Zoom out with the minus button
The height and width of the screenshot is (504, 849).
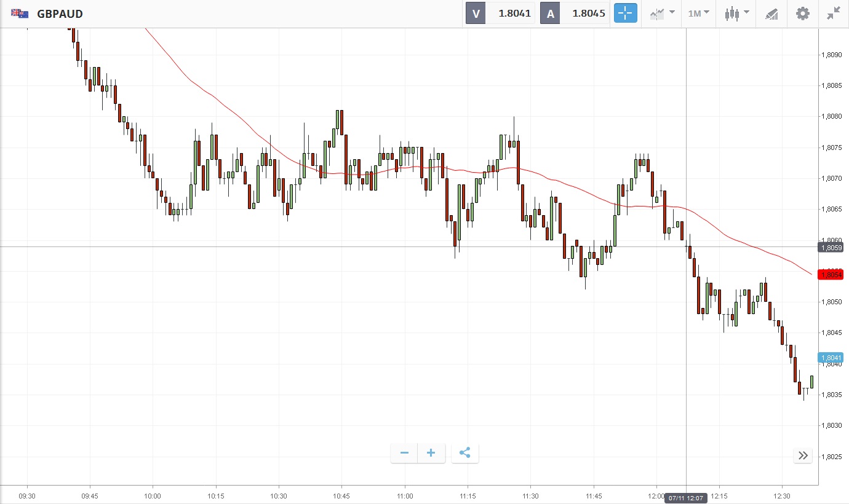coord(404,454)
